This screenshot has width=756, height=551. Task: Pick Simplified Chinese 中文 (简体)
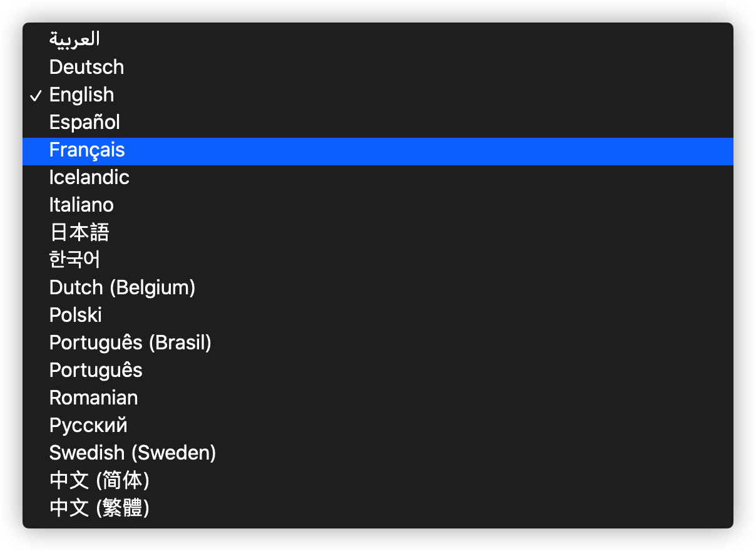[x=377, y=480]
